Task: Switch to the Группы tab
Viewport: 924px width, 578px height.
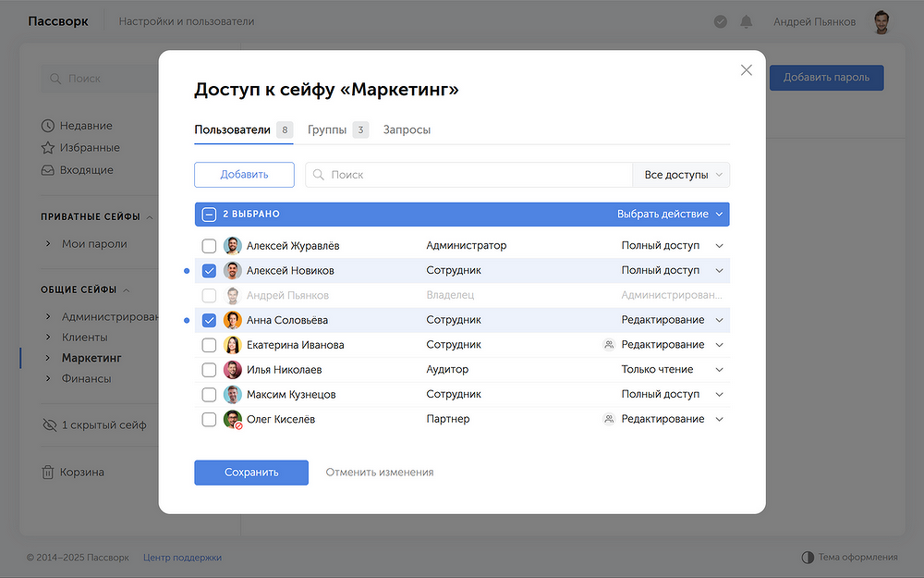Action: click(x=338, y=129)
